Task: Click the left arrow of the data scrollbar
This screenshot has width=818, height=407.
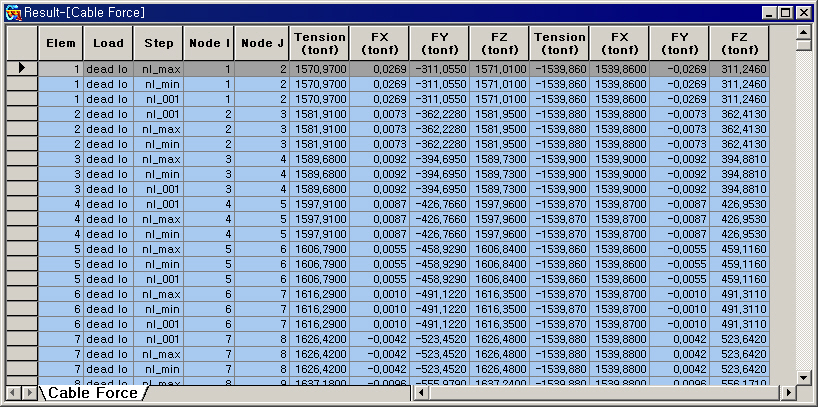Action: coord(419,393)
